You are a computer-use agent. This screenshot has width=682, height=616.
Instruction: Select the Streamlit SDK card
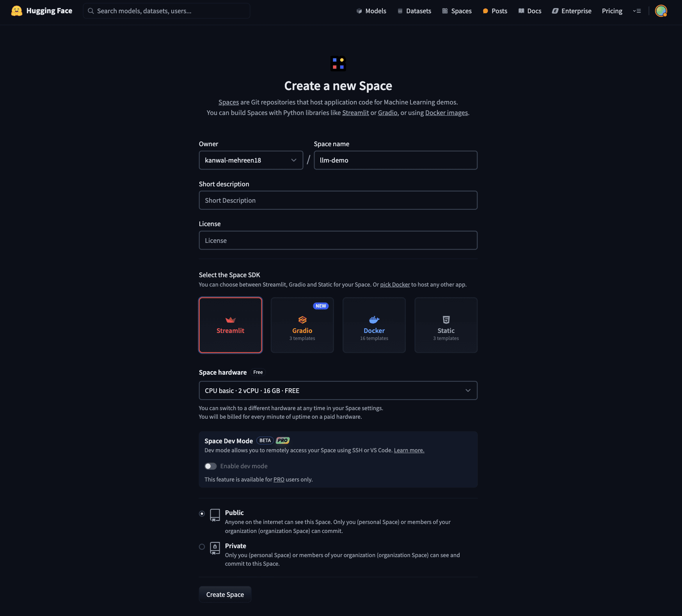pos(230,325)
